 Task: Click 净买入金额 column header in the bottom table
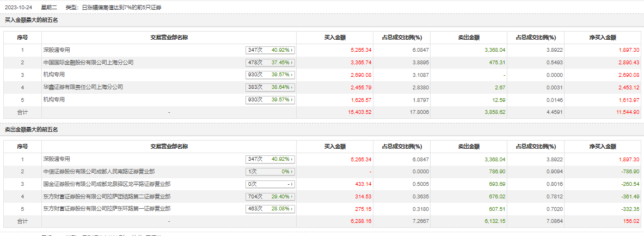tap(603, 147)
